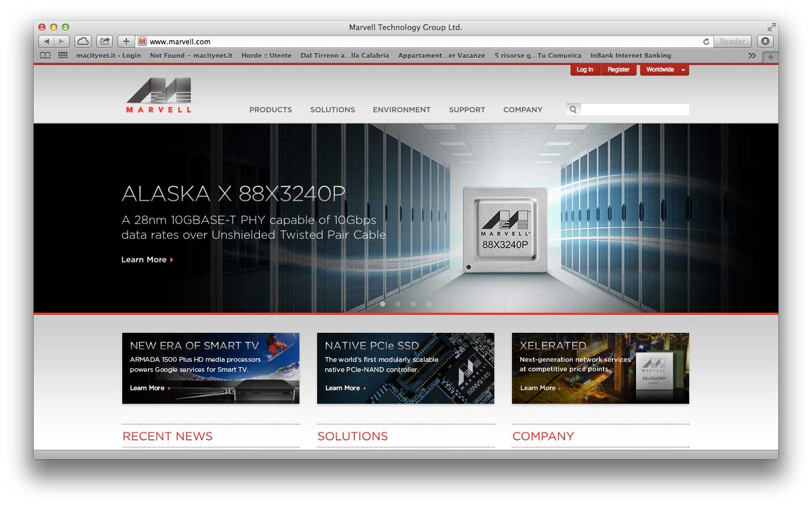Click the red Log In button

tap(585, 70)
